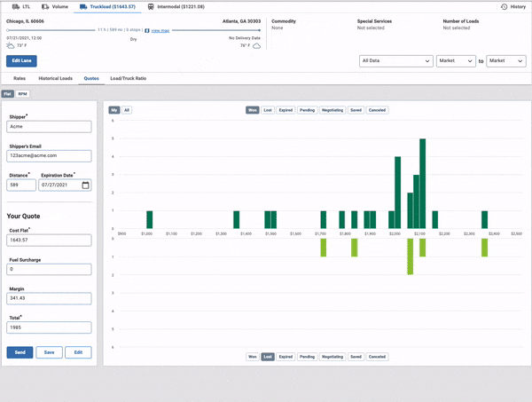The image size is (532, 402).
Task: Switch to the Volume tab
Action: 55,7
